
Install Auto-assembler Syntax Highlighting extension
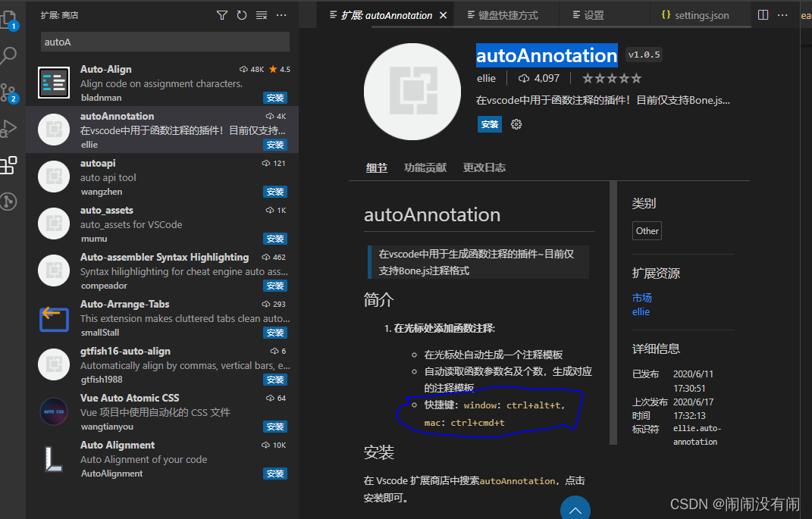point(275,286)
